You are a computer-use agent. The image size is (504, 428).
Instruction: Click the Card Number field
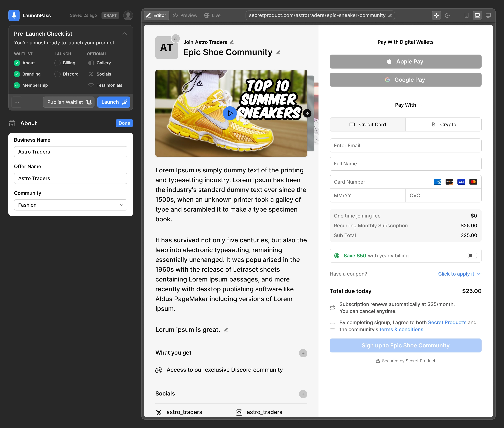[x=405, y=182]
